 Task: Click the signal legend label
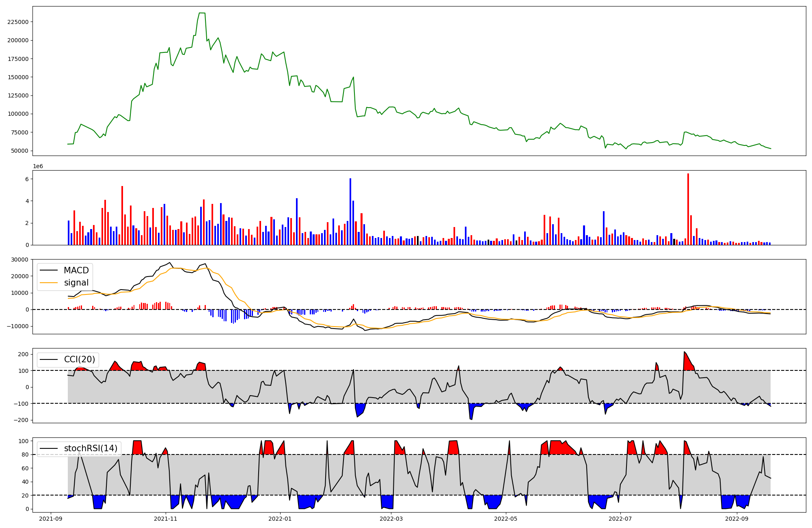[76, 283]
